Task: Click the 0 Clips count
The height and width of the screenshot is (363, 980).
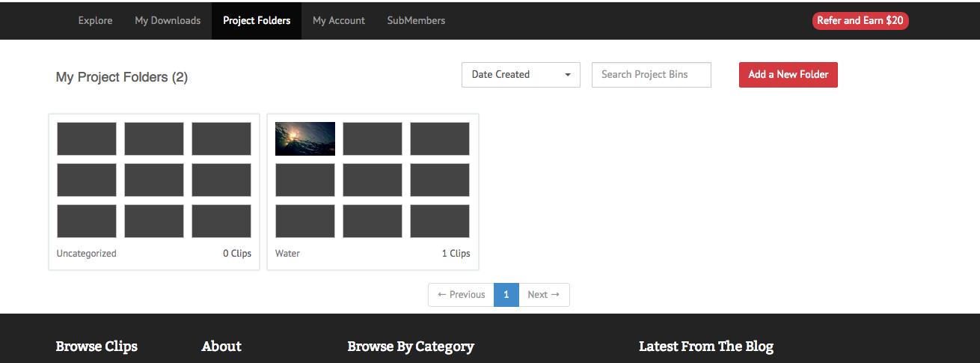Action: click(x=237, y=254)
